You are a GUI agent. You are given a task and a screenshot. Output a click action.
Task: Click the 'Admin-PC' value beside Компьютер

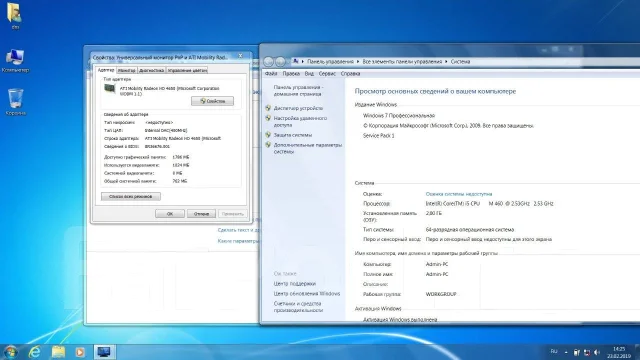coord(437,264)
